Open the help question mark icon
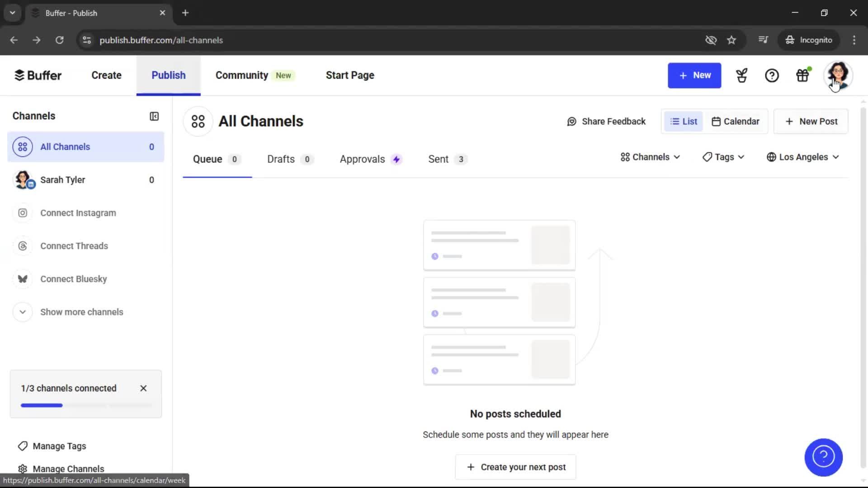 coord(772,75)
